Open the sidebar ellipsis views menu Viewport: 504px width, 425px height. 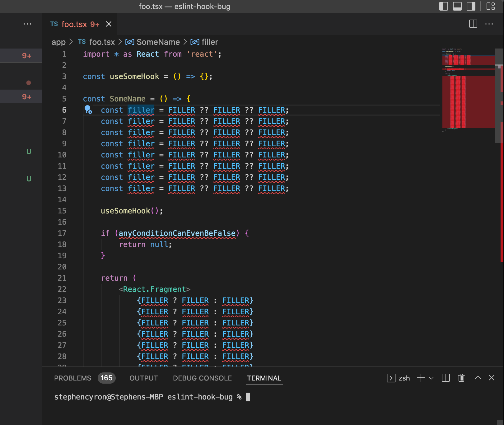pyautogui.click(x=27, y=24)
